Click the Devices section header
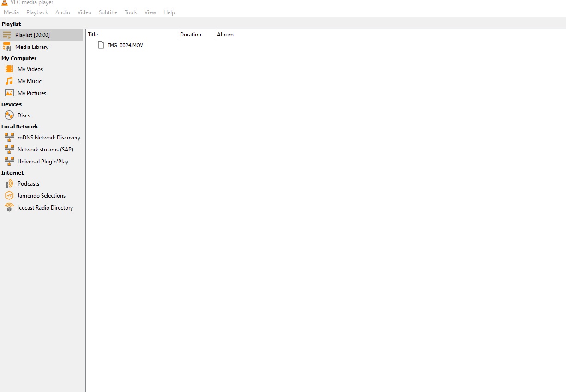 click(12, 104)
